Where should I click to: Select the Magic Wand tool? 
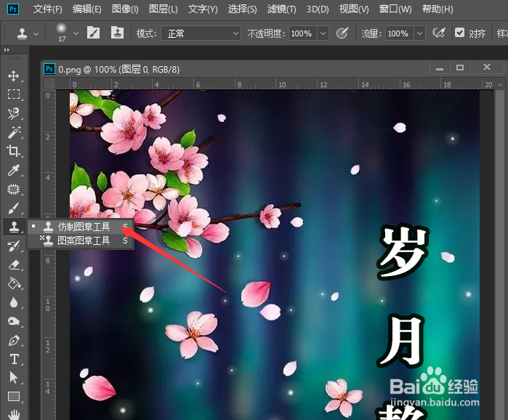pos(13,132)
